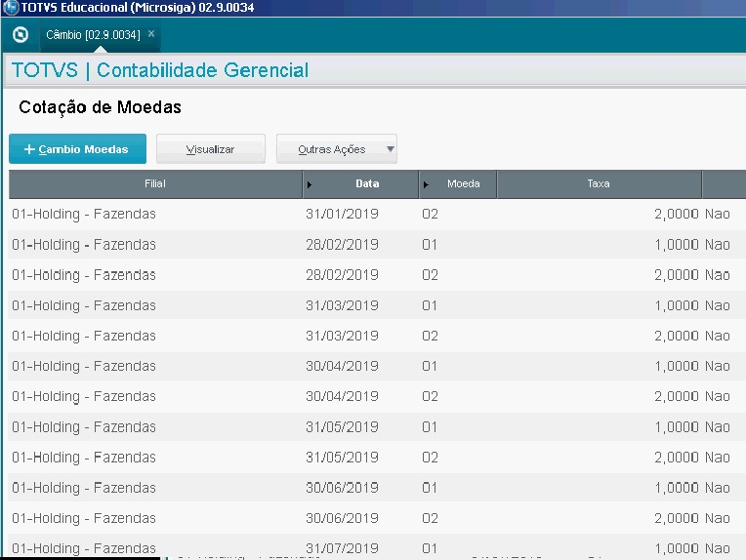
Task: Click Nao value in the 31/01/2019 row
Action: point(718,214)
